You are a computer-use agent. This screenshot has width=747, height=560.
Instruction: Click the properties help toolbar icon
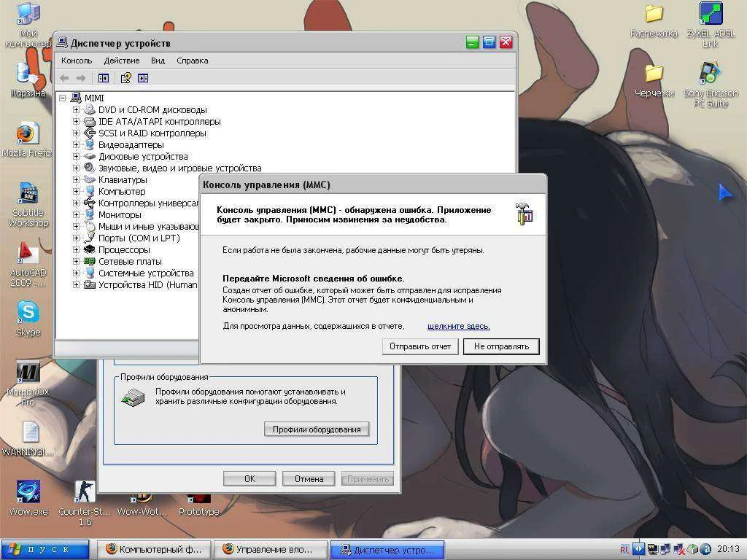point(125,78)
